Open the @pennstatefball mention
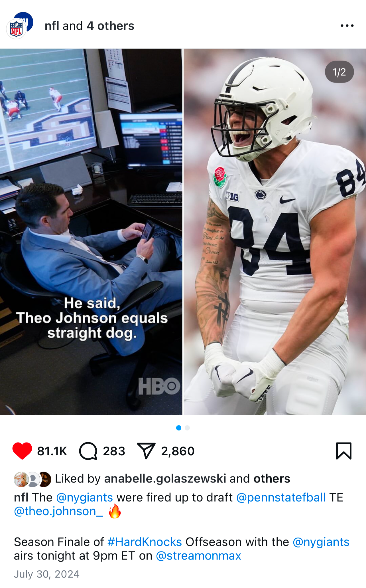Screen dimensions: 366x588 click(x=281, y=497)
